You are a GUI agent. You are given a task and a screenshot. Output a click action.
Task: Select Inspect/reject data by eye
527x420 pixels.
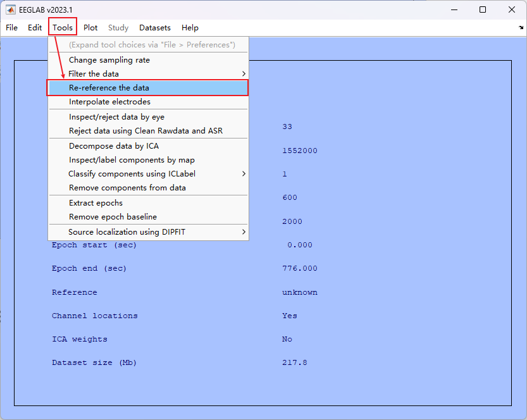[x=148, y=117]
